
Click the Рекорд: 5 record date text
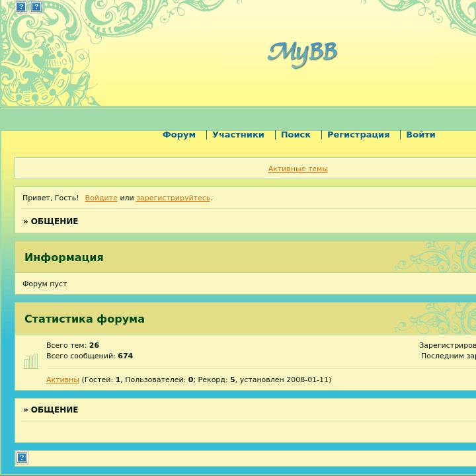click(264, 379)
